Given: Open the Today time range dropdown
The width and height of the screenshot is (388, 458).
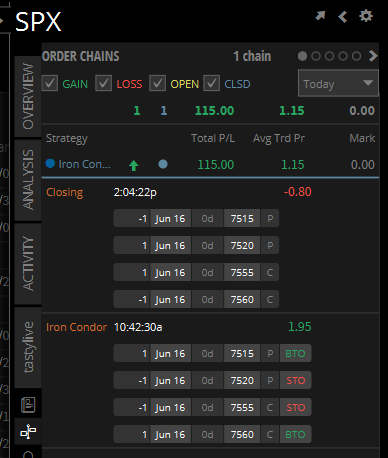Looking at the screenshot, I should tap(338, 83).
